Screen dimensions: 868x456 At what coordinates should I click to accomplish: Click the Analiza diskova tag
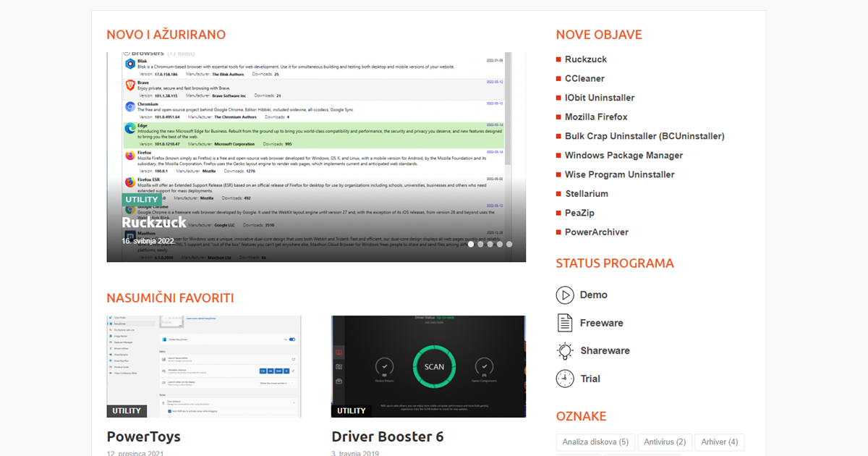[x=595, y=442]
